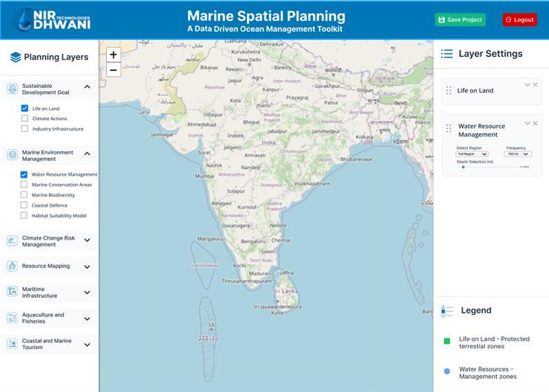The image size is (549, 392).
Task: Remove the Water Resource Management layer card
Action: [535, 124]
